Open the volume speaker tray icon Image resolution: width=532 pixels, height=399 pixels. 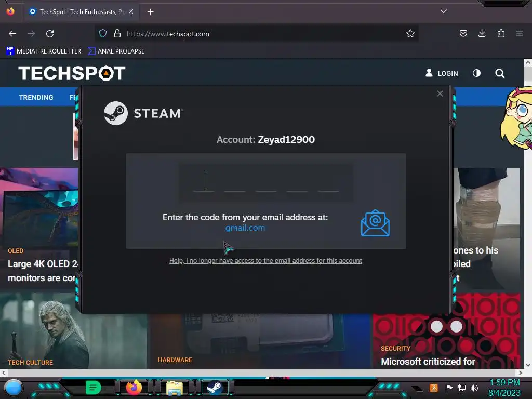474,388
